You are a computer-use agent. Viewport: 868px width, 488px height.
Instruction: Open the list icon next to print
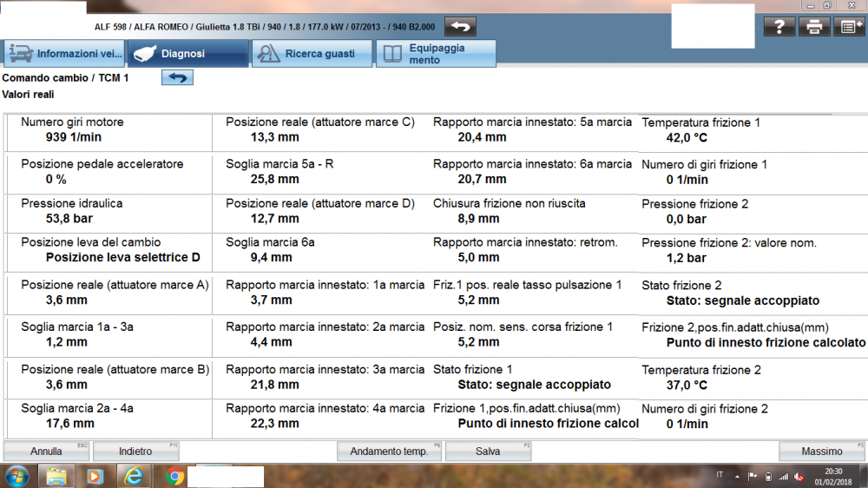[848, 27]
